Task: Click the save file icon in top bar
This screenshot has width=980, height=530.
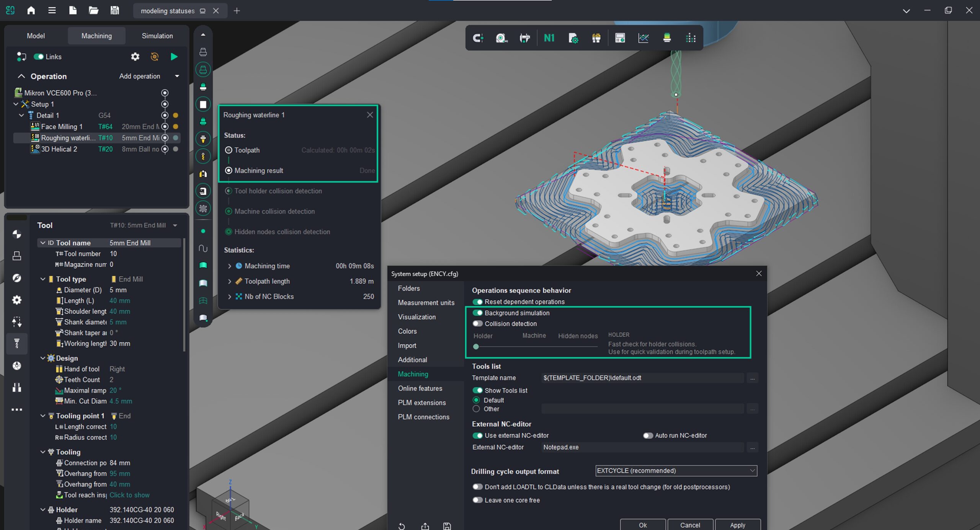Action: [x=114, y=10]
